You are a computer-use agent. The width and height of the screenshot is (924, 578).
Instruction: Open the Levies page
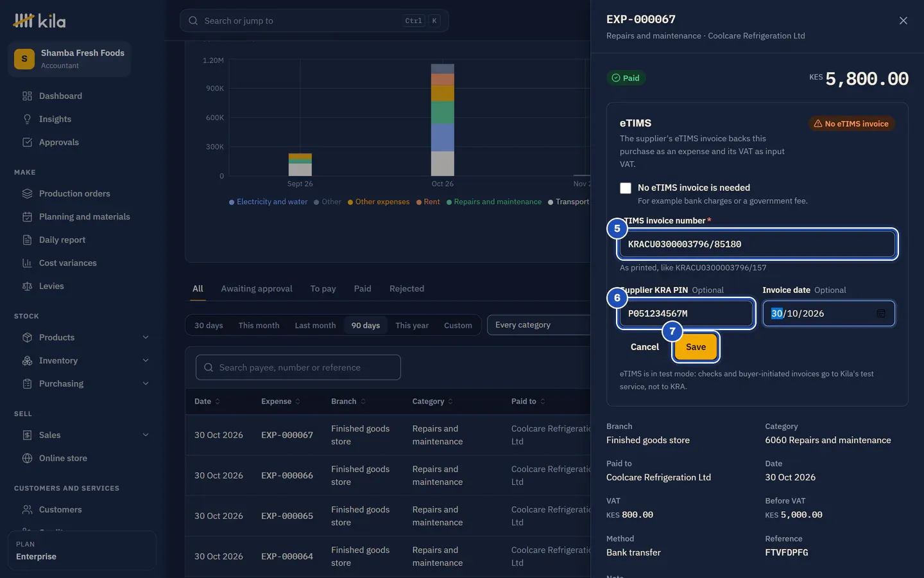tap(51, 286)
